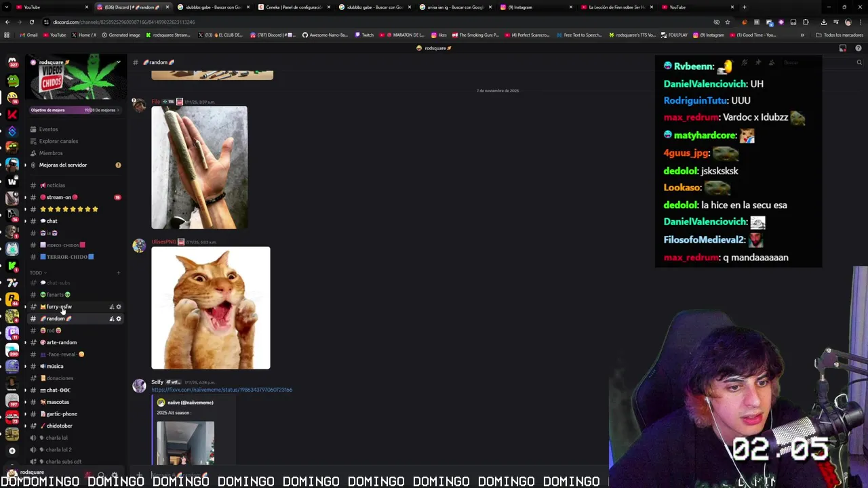Collapse the TODO channel category

click(x=38, y=272)
